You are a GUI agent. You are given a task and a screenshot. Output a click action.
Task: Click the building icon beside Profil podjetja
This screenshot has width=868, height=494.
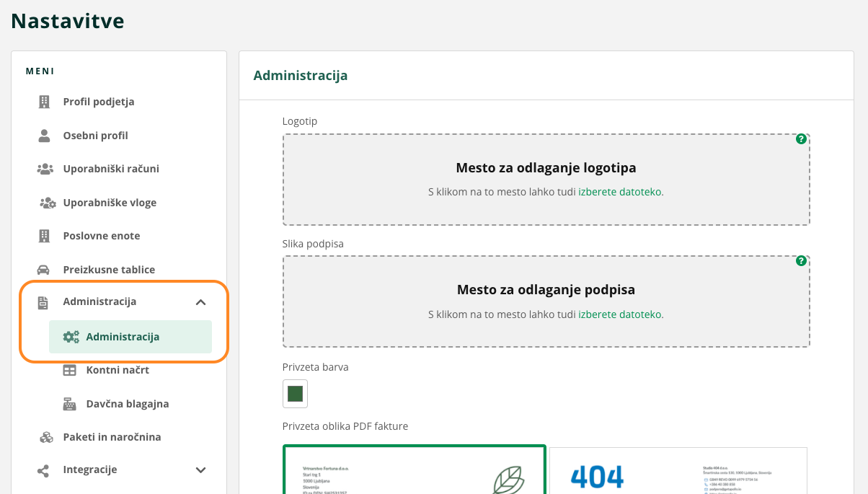pyautogui.click(x=44, y=102)
